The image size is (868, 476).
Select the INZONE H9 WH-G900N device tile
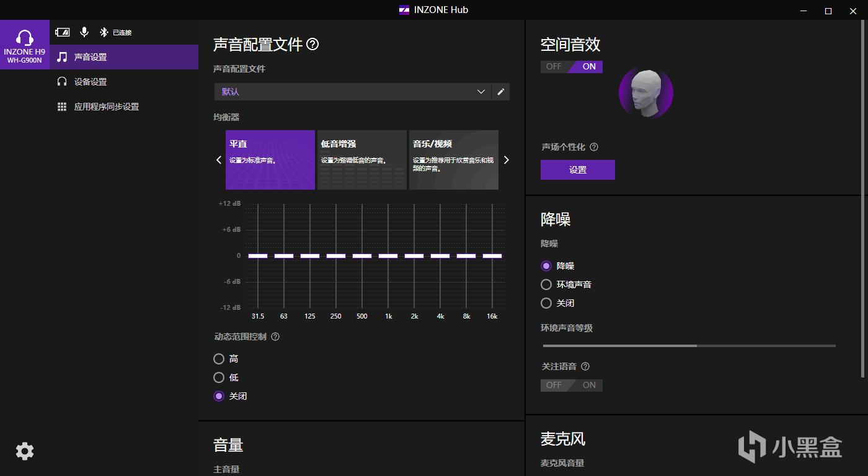[x=25, y=45]
